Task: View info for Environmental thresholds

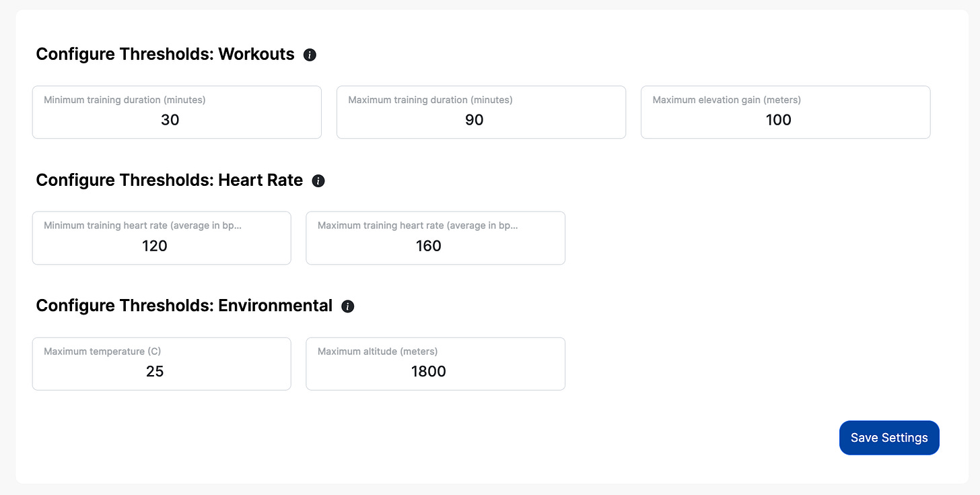Action: point(348,306)
